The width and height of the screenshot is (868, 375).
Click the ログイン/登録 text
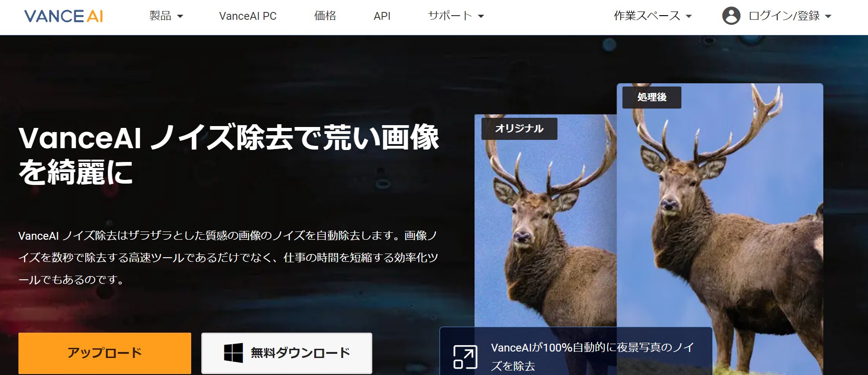(784, 16)
